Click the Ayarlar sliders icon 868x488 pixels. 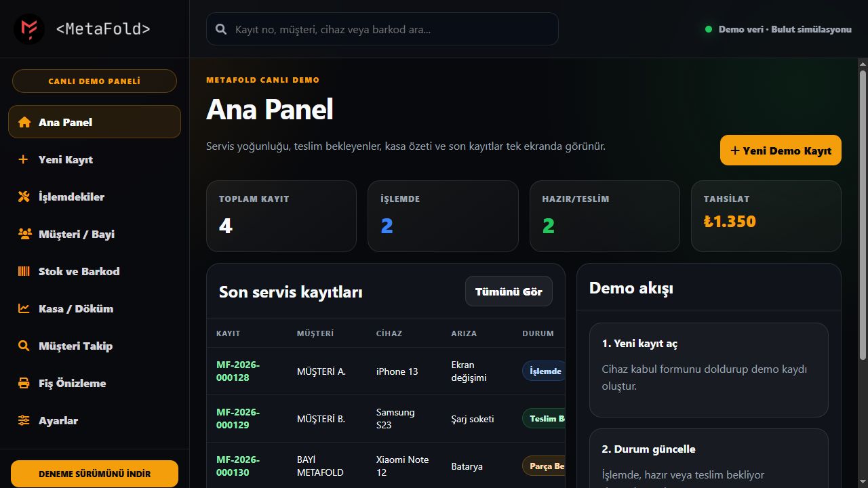coord(24,420)
